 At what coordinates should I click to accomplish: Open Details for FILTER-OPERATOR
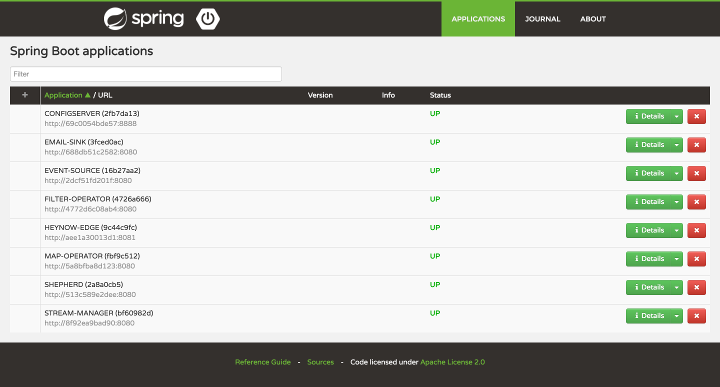648,202
